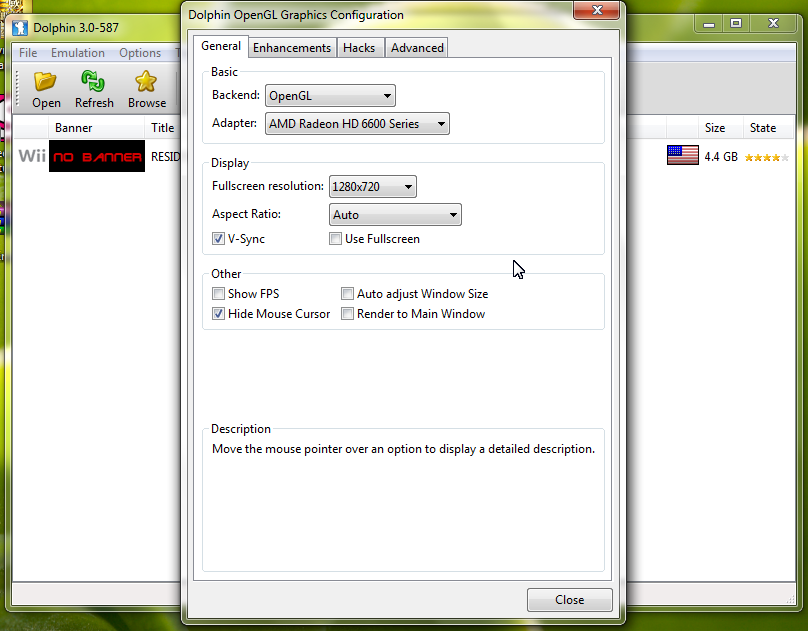Switch to the General tab
Image resolution: width=808 pixels, height=631 pixels.
[x=221, y=46]
